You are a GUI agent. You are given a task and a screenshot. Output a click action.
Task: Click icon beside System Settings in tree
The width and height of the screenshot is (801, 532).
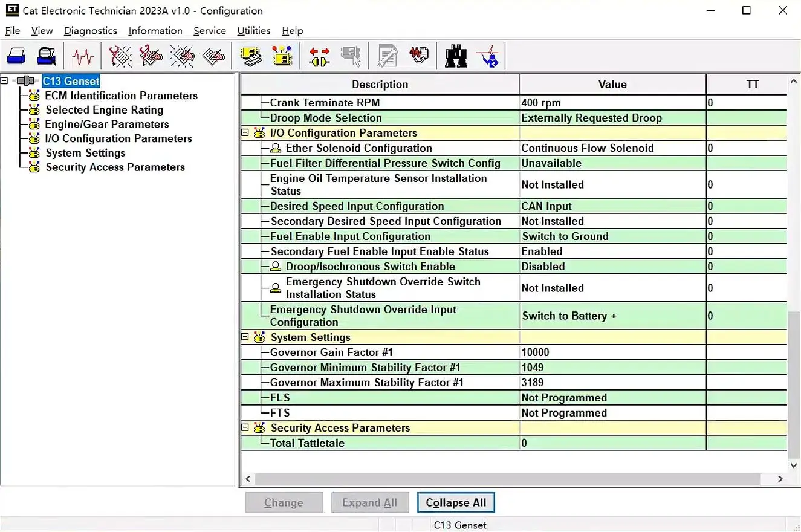(34, 153)
